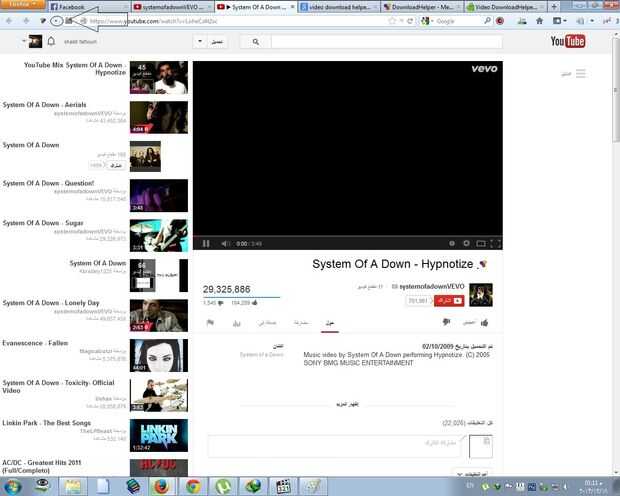This screenshot has height=496, width=620.
Task: Click inside the YouTube search field
Action: pos(386,42)
